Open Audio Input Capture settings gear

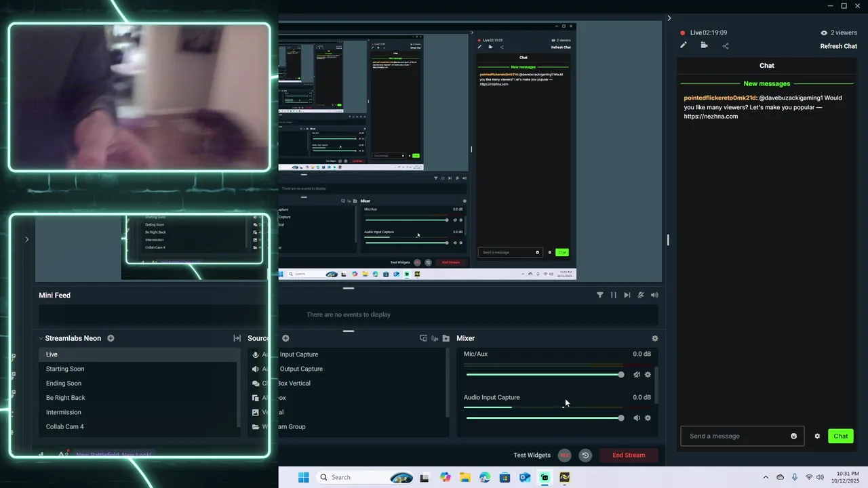[648, 418]
